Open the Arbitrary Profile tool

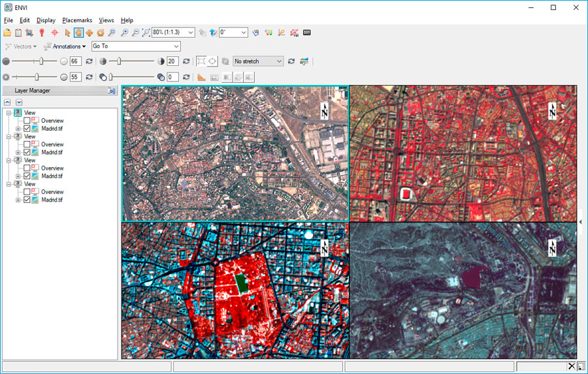[255, 33]
